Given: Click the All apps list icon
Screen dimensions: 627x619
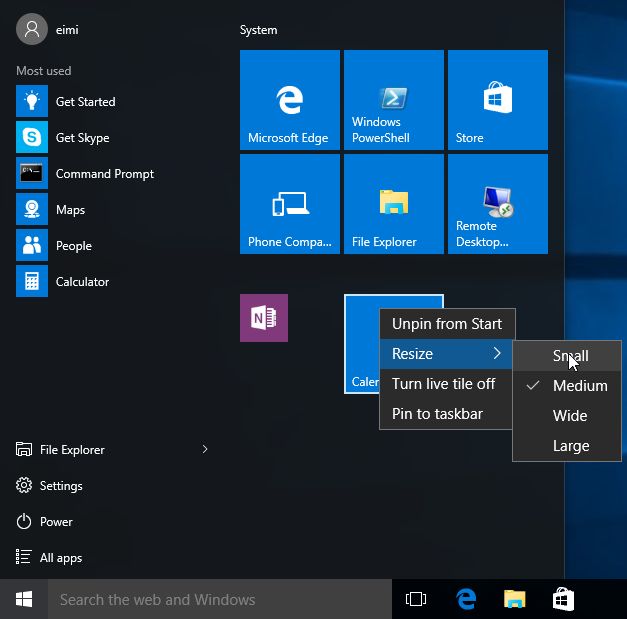Looking at the screenshot, I should point(24,557).
